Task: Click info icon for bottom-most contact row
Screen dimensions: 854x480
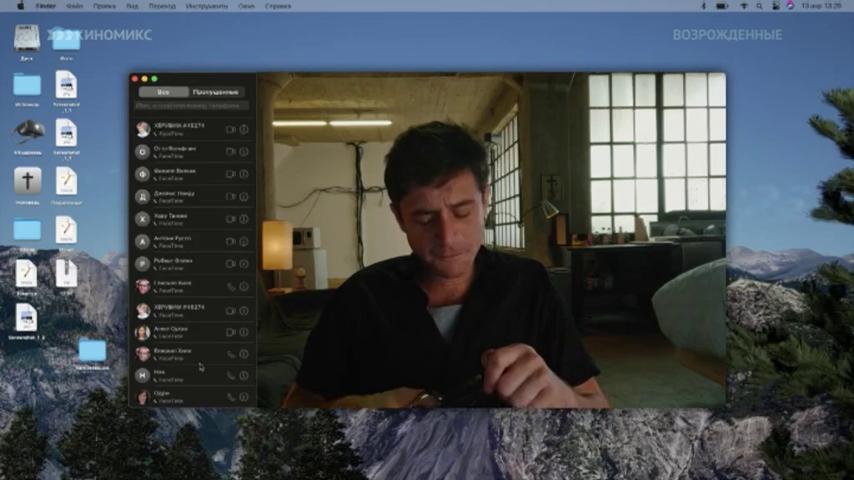Action: pos(244,397)
